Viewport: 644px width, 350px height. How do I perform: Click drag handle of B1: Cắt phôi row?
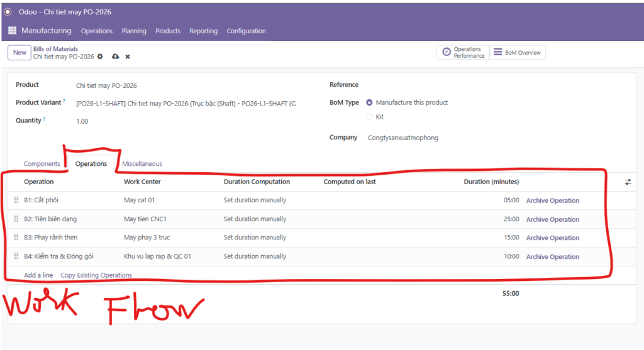(x=16, y=200)
